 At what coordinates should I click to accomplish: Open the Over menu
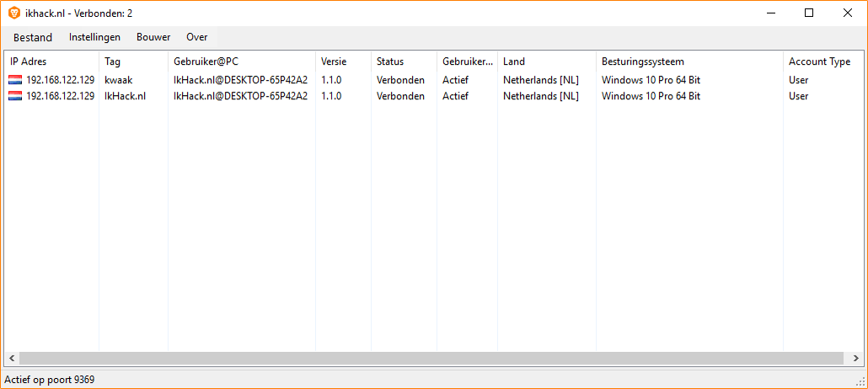(197, 37)
